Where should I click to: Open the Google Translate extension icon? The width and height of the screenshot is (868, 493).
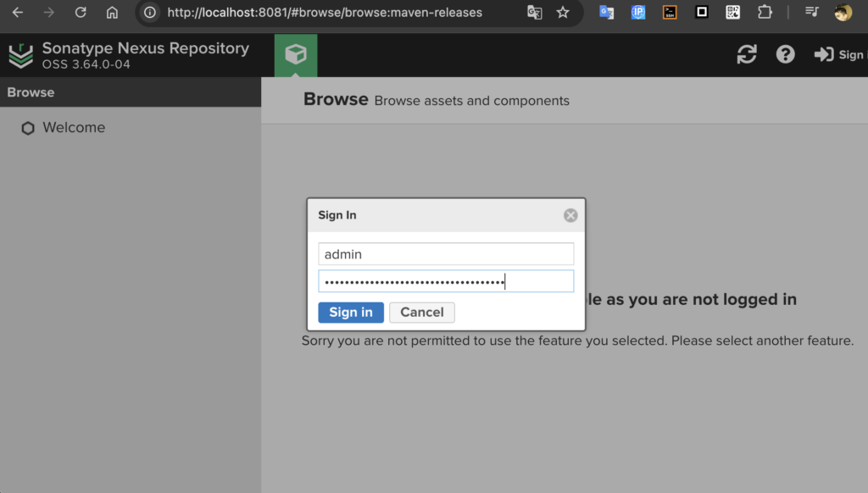click(606, 13)
